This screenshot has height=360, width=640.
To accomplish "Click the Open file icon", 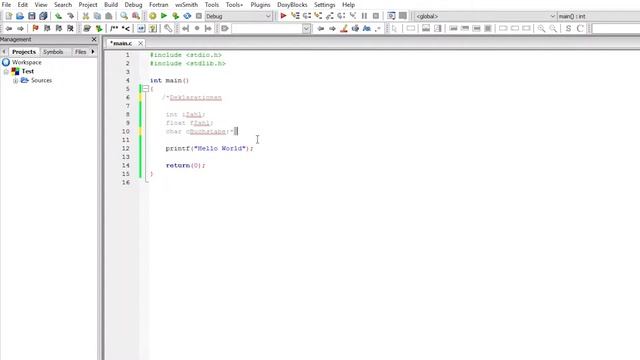I will pyautogui.click(x=20, y=16).
